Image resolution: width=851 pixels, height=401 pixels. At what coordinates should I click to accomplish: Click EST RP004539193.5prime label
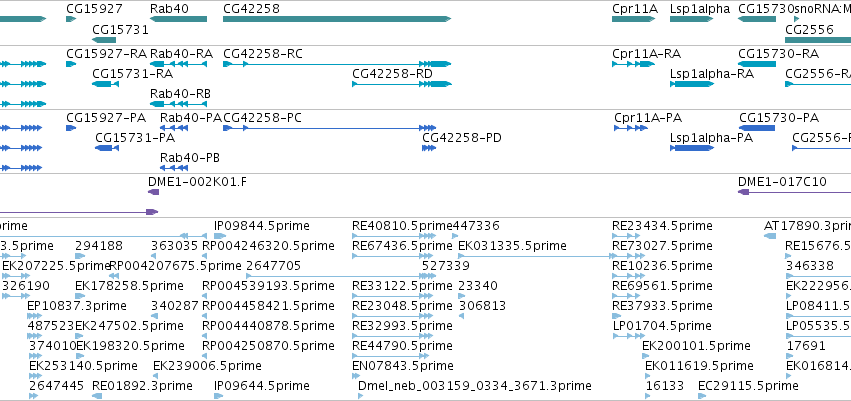pos(268,286)
